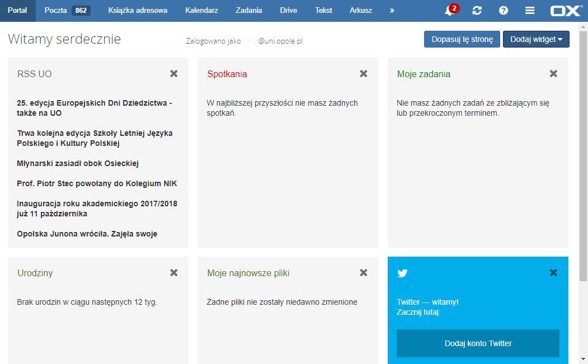The height and width of the screenshot is (364, 588).
Task: Open the hamburger settings menu
Action: tap(530, 11)
